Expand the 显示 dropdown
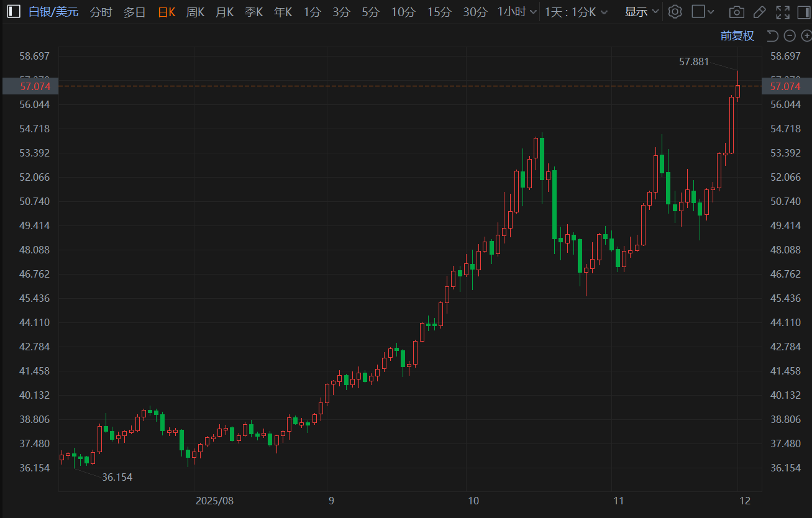The width and height of the screenshot is (812, 518). coord(642,12)
